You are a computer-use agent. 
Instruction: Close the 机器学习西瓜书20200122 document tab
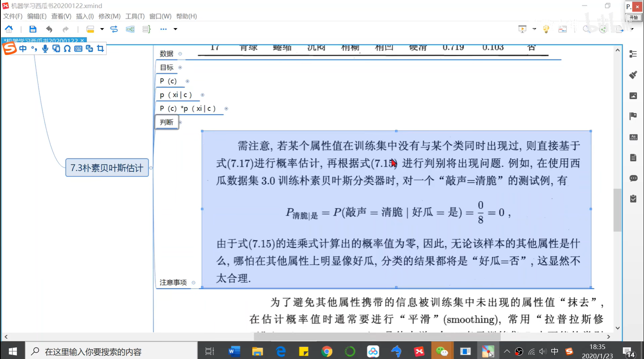pos(82,40)
